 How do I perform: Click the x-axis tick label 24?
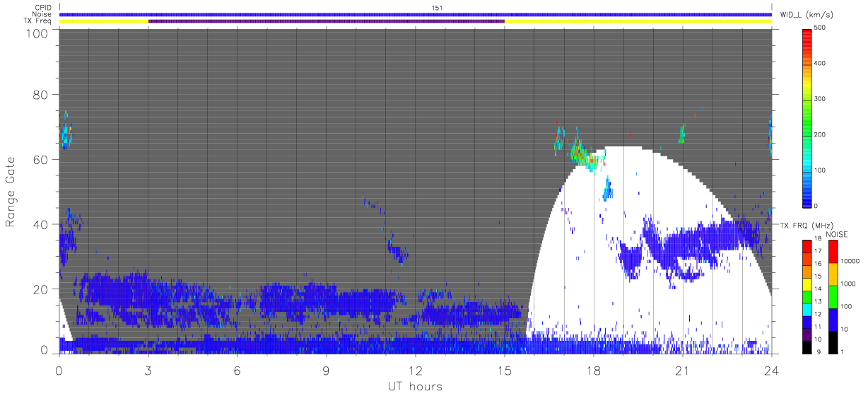pos(771,371)
